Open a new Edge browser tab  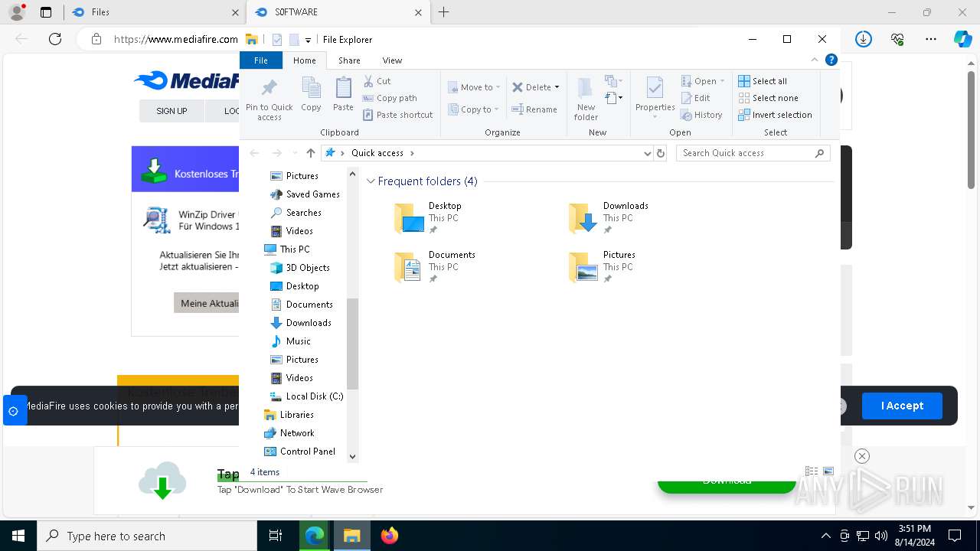pyautogui.click(x=443, y=12)
